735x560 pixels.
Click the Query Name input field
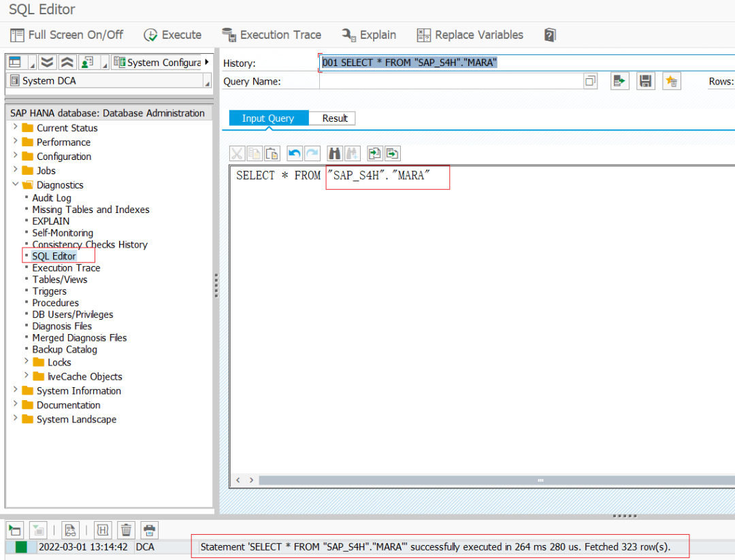click(x=451, y=81)
